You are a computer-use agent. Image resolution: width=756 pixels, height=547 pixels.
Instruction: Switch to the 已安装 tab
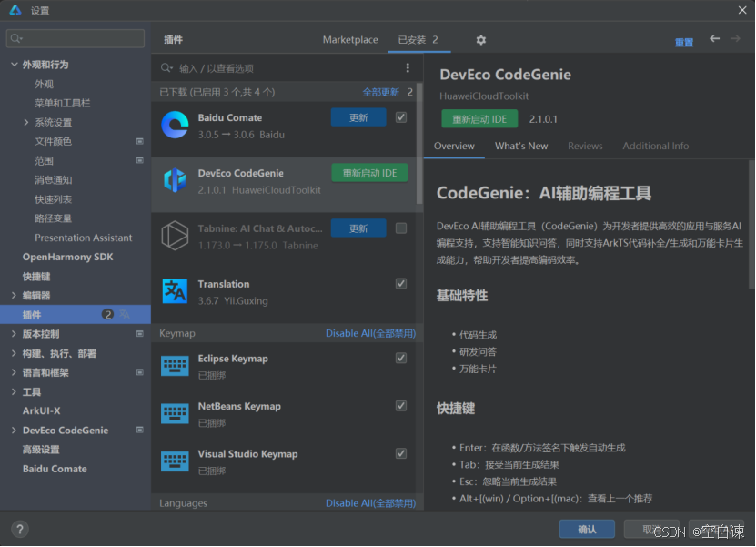(418, 39)
